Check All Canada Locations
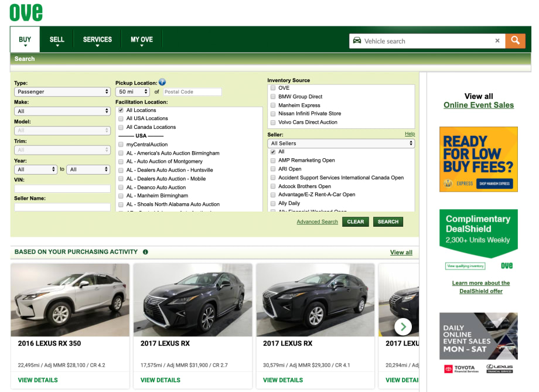Viewport: 539px width, 392px height. [121, 127]
